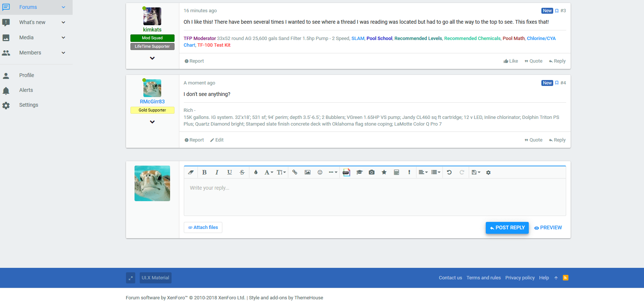Click the RSS feed icon in footer

coord(565,278)
